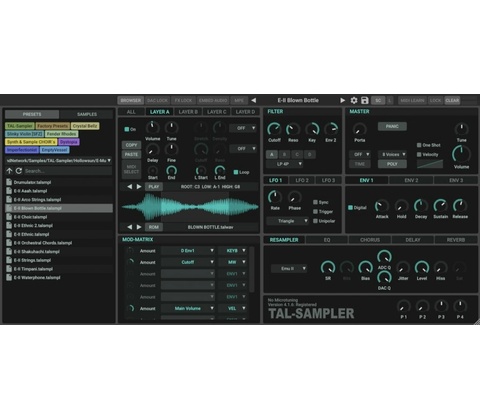Open the Triangle LFO waveform dropdown

(288, 221)
